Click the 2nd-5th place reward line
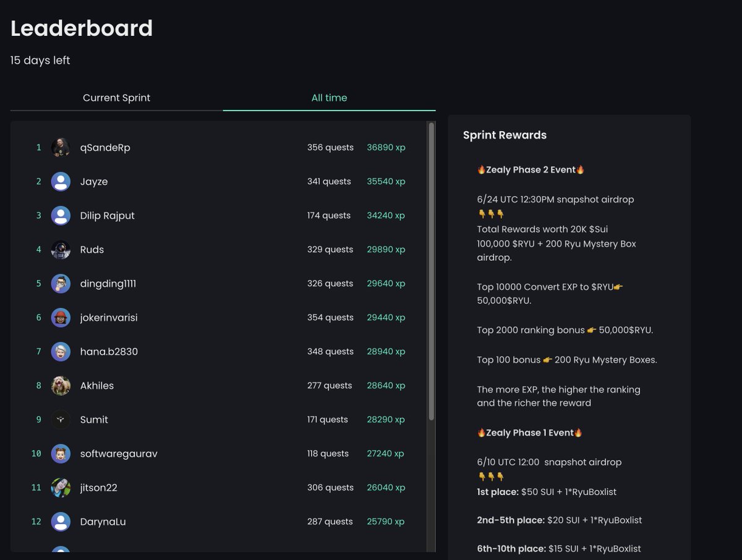The height and width of the screenshot is (560, 742). click(560, 520)
